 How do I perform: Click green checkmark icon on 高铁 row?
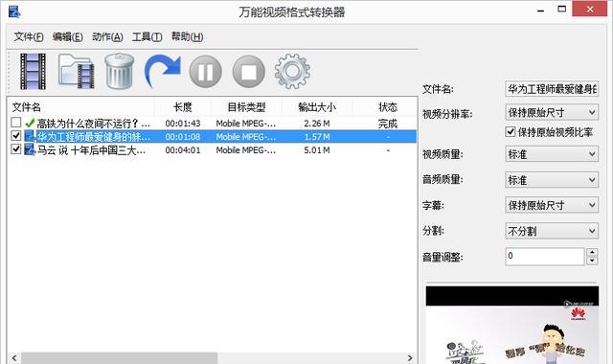[x=30, y=124]
